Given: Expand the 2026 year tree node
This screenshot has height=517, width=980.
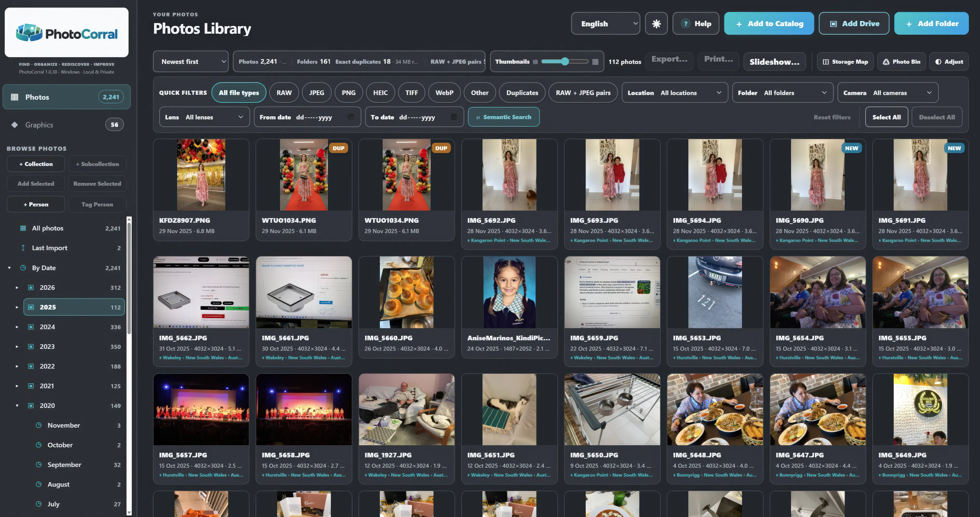Looking at the screenshot, I should tap(17, 288).
